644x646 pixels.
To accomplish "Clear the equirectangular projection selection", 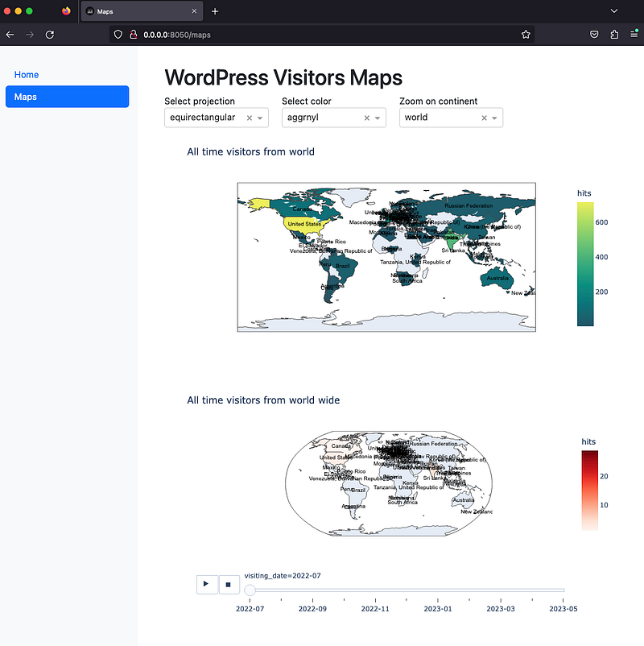I will click(250, 118).
